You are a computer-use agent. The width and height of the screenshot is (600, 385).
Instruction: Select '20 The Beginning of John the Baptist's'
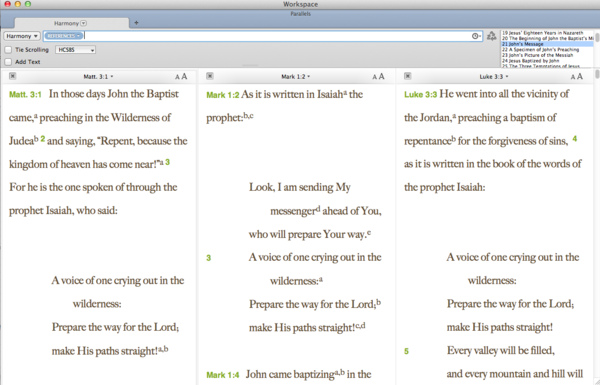click(x=547, y=38)
